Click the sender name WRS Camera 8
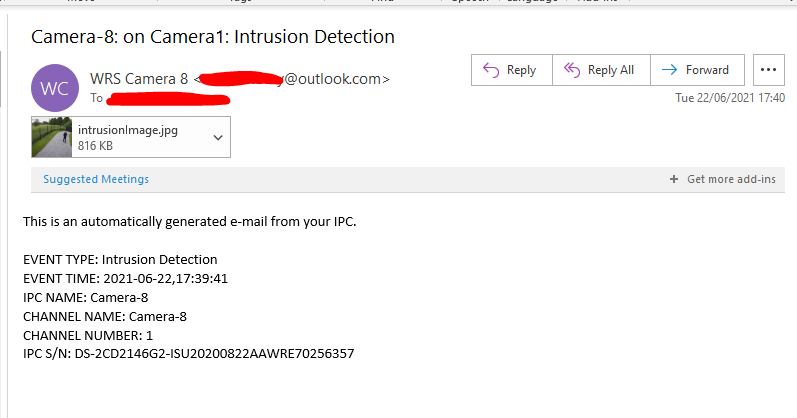Image resolution: width=797 pixels, height=418 pixels. pyautogui.click(x=139, y=78)
